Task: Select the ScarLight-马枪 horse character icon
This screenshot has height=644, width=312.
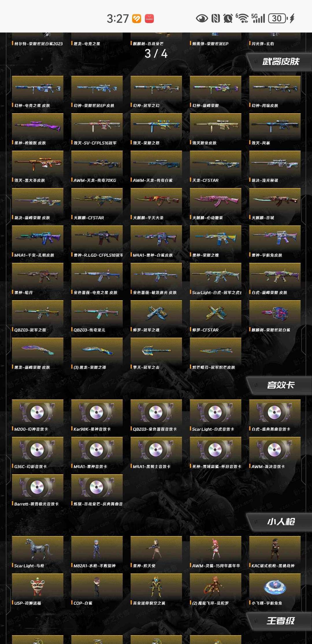Action: [38, 548]
